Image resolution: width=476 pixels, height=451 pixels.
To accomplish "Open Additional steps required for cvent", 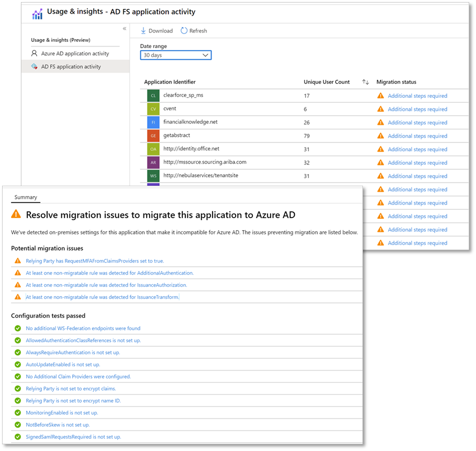I will 417,109.
